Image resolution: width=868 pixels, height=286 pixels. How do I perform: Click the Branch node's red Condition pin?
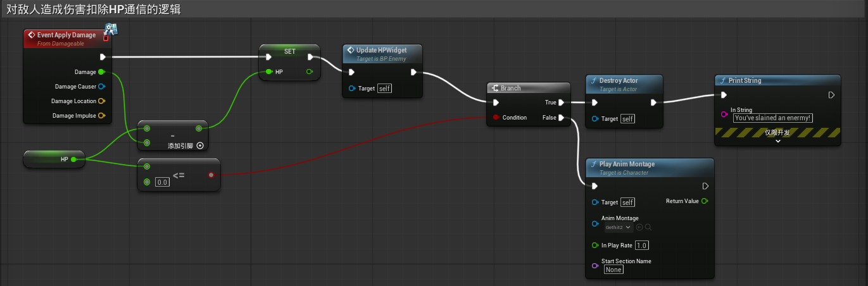coord(496,118)
